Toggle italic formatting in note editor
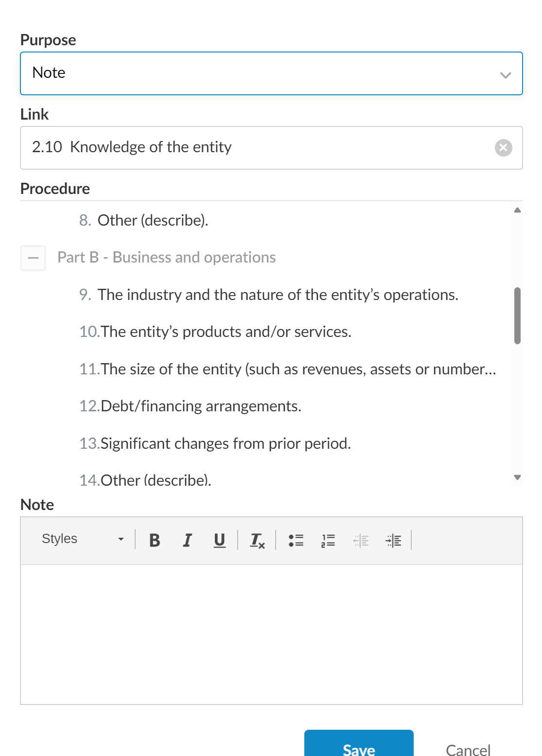Viewport: 542px width, 756px height. pyautogui.click(x=187, y=540)
